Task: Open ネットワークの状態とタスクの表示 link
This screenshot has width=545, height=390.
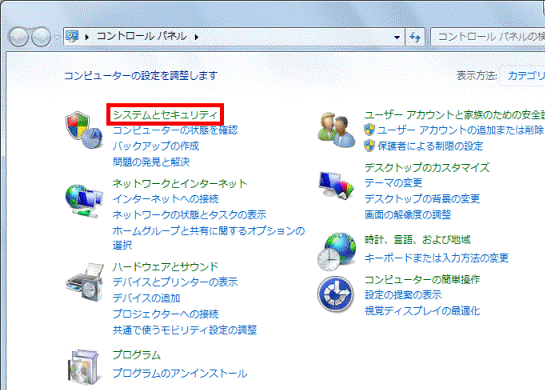Action: click(189, 214)
